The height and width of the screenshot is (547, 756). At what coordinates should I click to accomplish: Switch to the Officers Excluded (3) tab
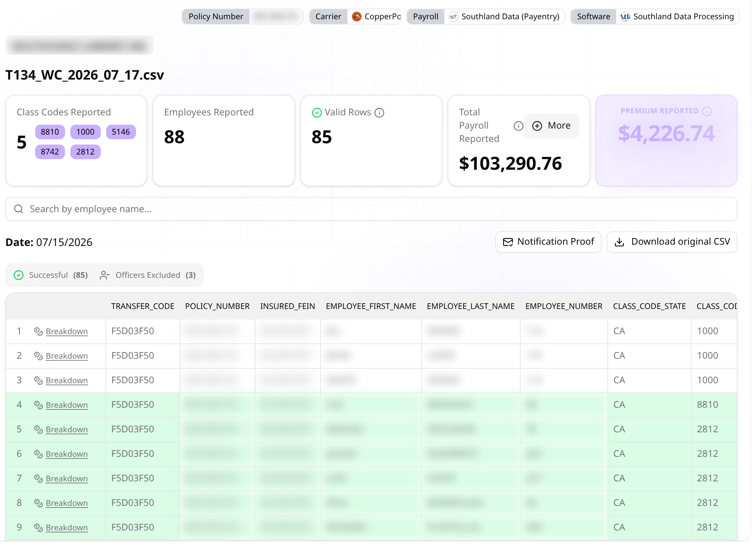pyautogui.click(x=148, y=275)
